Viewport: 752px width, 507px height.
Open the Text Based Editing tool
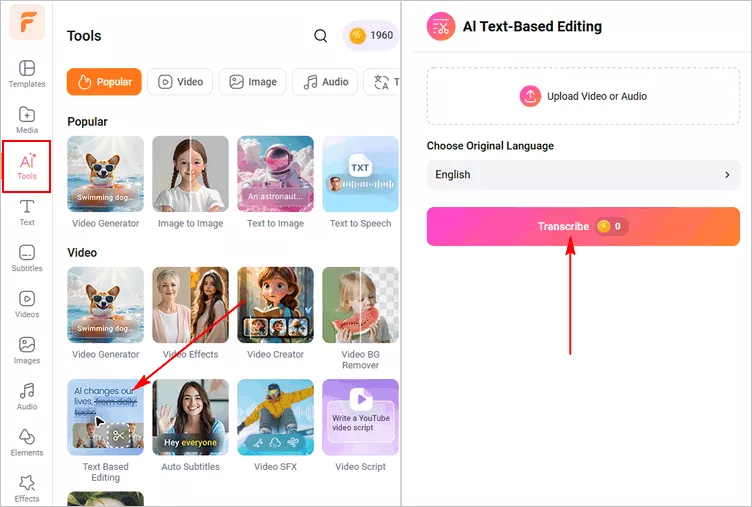point(106,431)
